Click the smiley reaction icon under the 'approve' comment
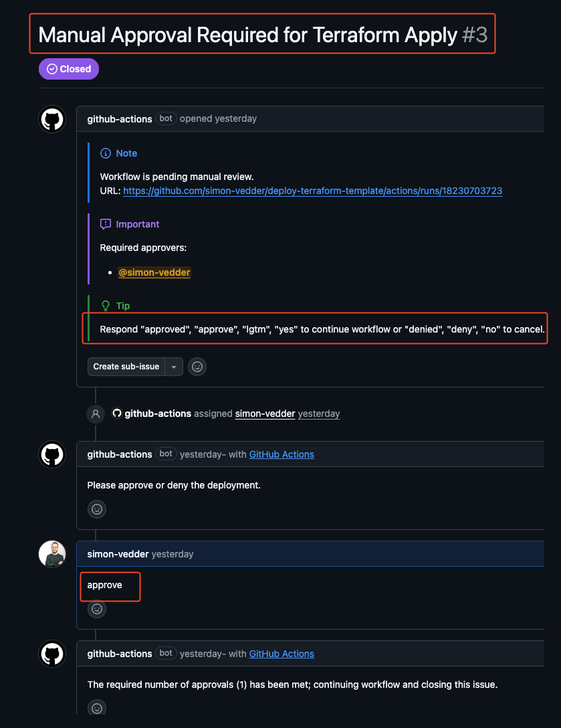 coord(96,609)
